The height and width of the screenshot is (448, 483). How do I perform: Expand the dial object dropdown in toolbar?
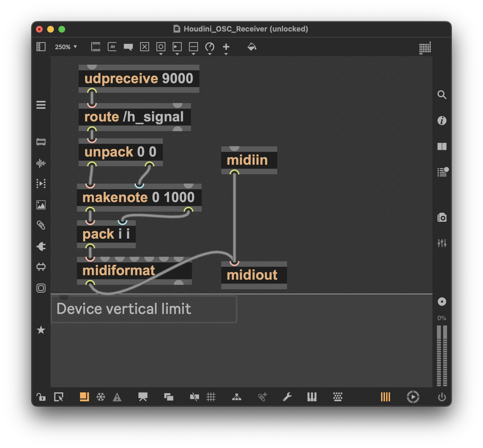click(x=210, y=54)
